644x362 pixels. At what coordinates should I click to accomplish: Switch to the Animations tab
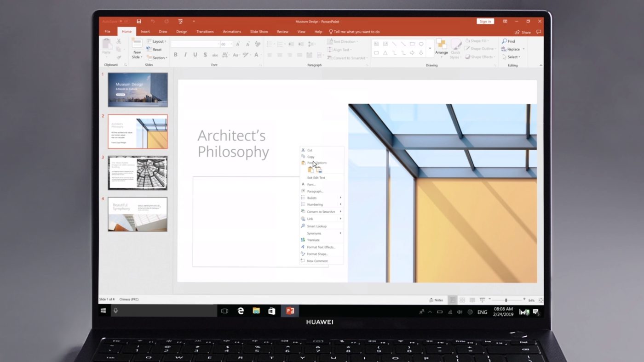tap(232, 32)
